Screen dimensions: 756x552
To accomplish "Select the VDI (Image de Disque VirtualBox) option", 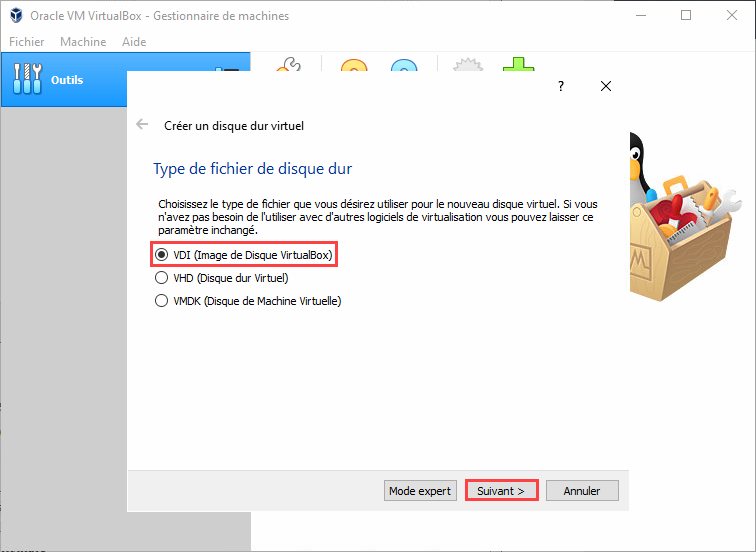I will [243, 255].
